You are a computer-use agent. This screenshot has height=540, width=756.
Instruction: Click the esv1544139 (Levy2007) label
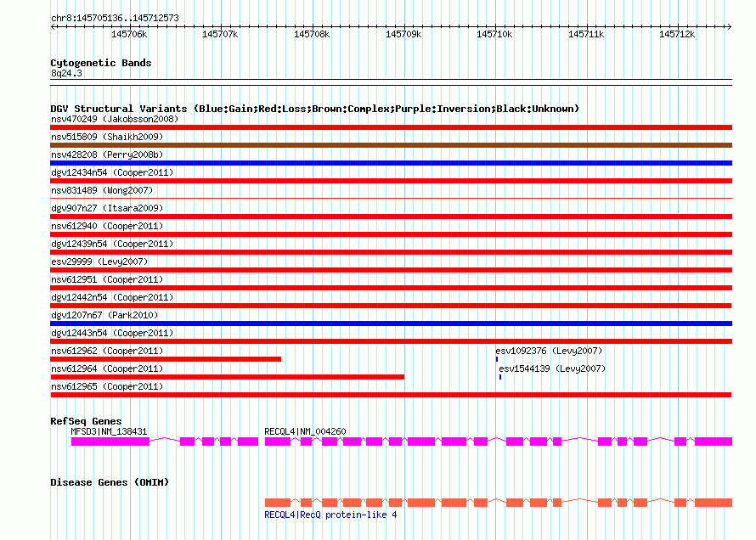click(552, 368)
